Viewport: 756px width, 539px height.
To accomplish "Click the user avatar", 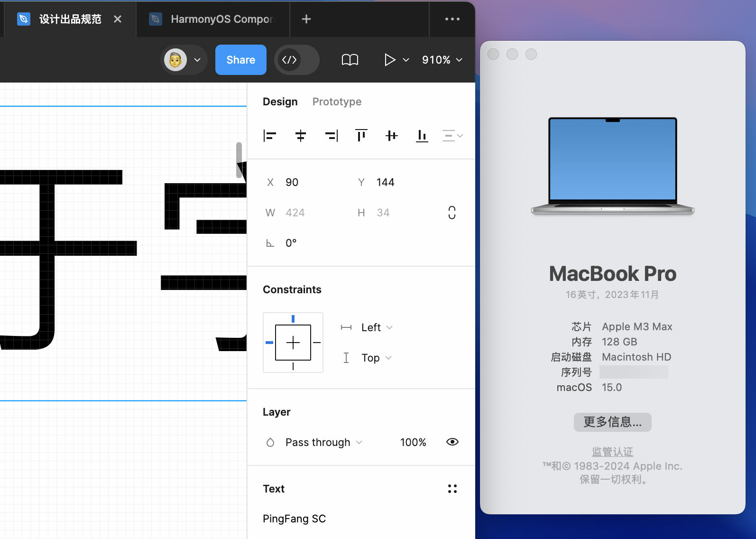I will click(x=175, y=60).
